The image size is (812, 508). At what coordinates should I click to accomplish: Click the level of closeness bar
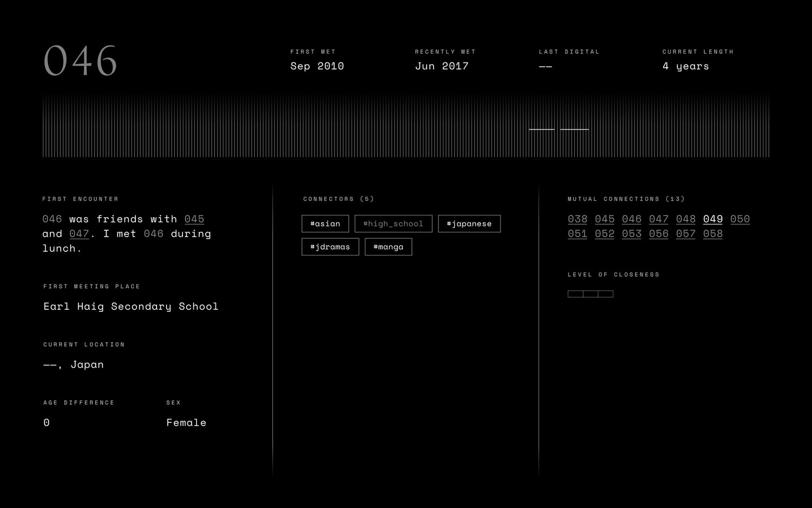point(591,294)
